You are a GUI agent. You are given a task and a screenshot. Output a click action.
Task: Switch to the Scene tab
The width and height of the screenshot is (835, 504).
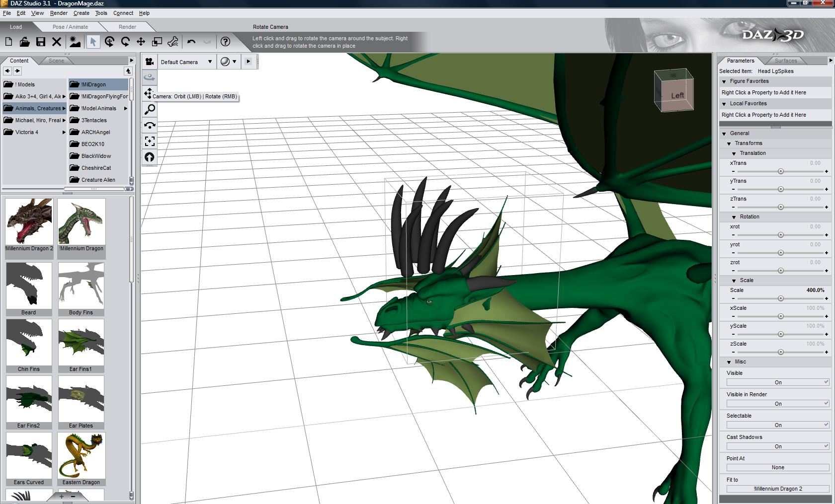pos(56,61)
